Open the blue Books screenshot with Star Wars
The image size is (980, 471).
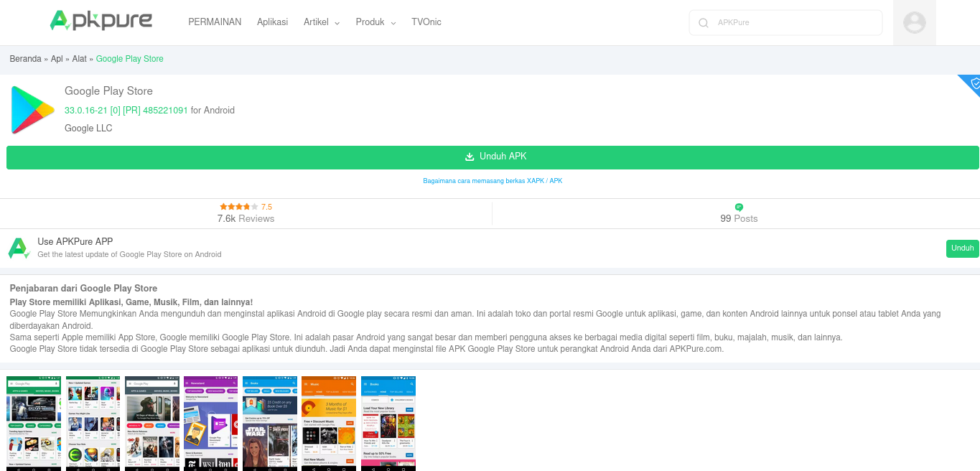click(270, 424)
